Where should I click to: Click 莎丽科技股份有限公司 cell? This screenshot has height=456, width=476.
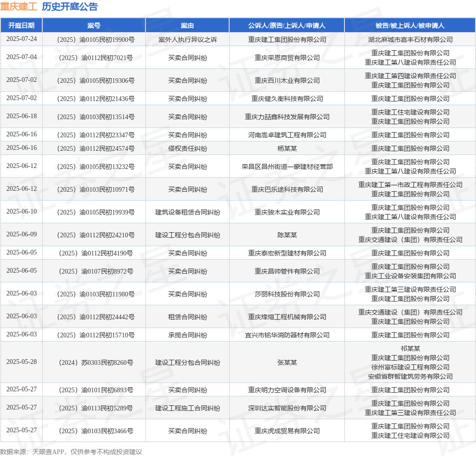pyautogui.click(x=287, y=295)
